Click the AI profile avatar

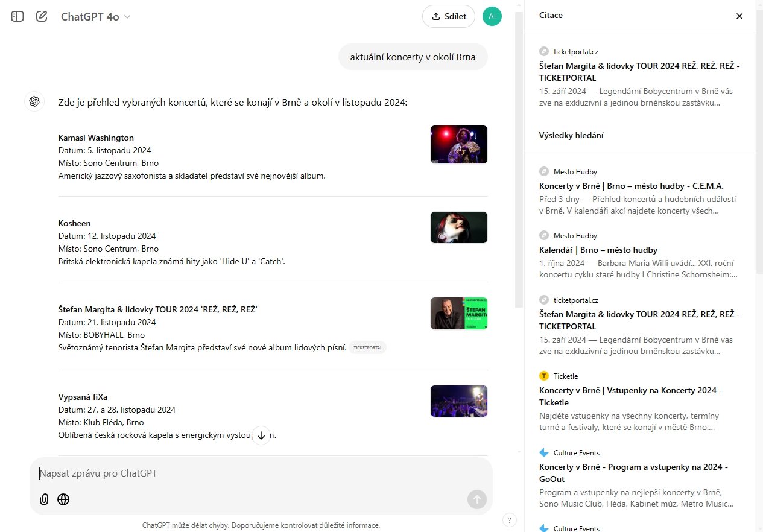[x=492, y=16]
